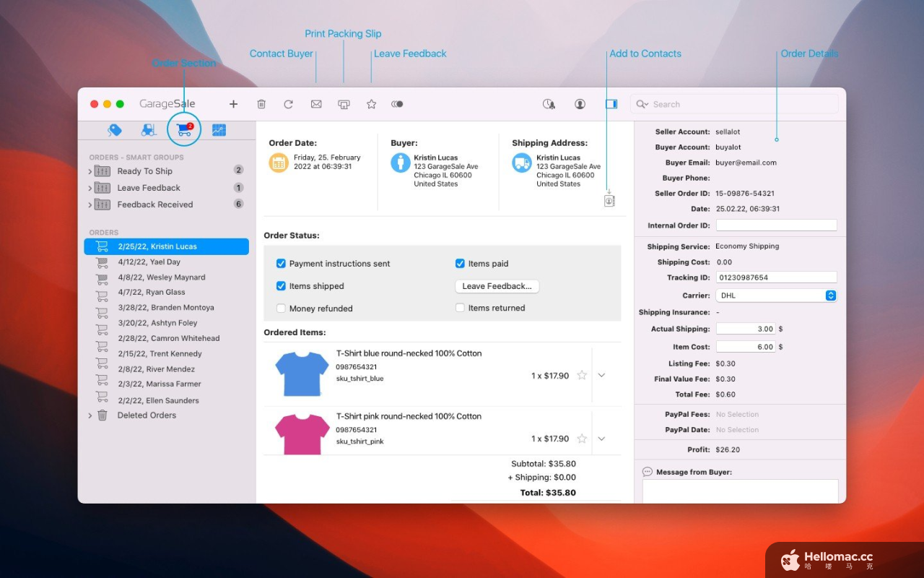
Task: Toggle the switch icon in toolbar
Action: (397, 104)
